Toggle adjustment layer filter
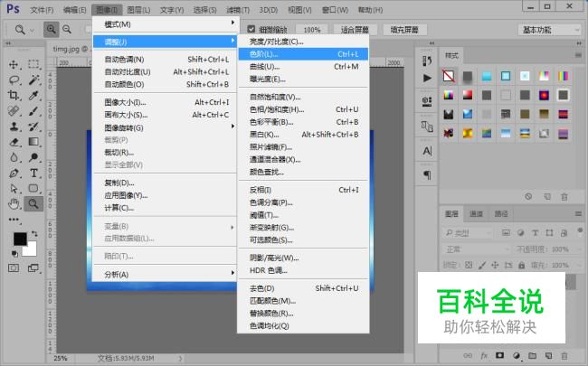This screenshot has height=366, width=588. pos(520,232)
